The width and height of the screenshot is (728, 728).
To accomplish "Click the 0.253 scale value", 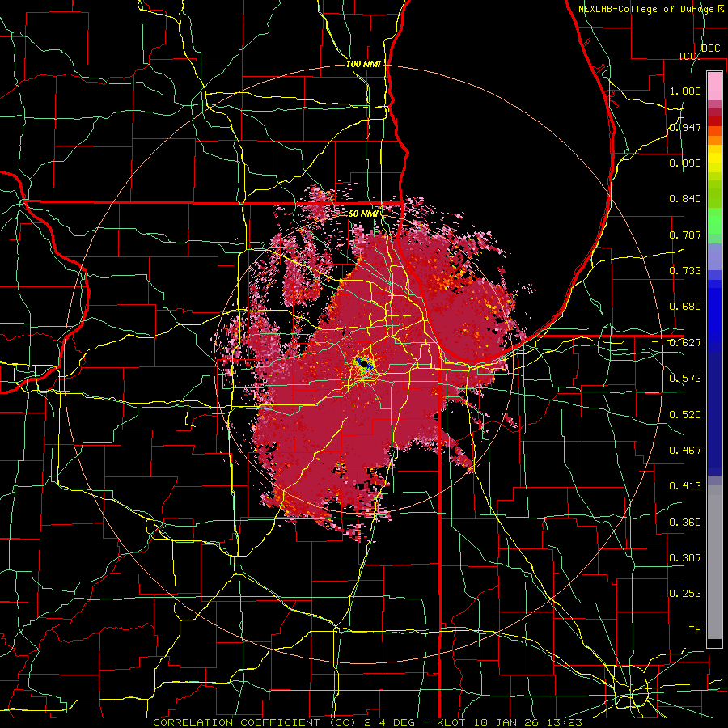I will pyautogui.click(x=685, y=594).
